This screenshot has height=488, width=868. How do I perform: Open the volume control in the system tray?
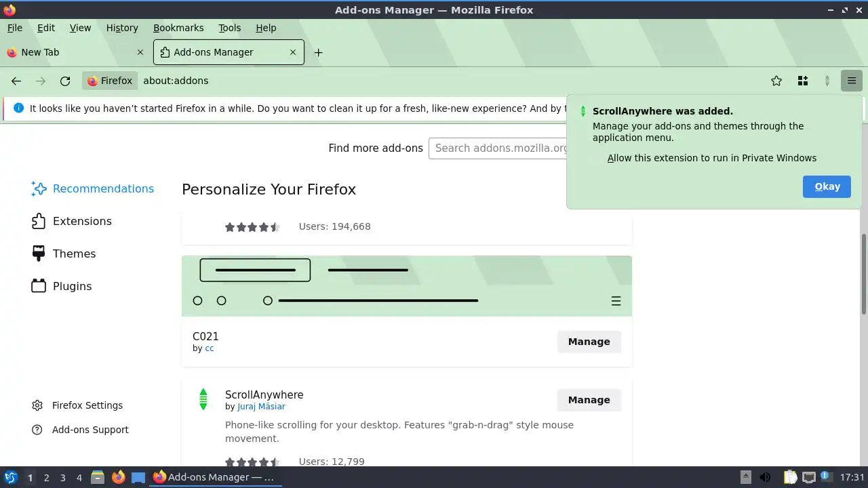765,477
